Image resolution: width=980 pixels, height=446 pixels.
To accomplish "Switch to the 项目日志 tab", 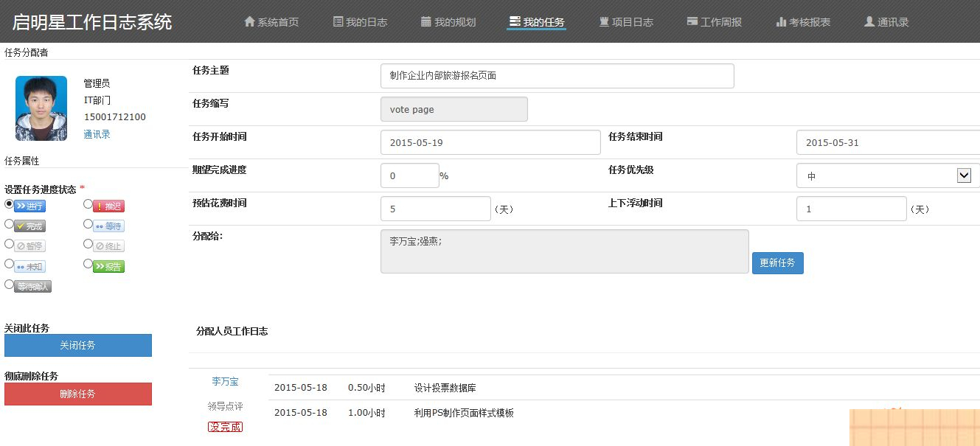I will 626,21.
